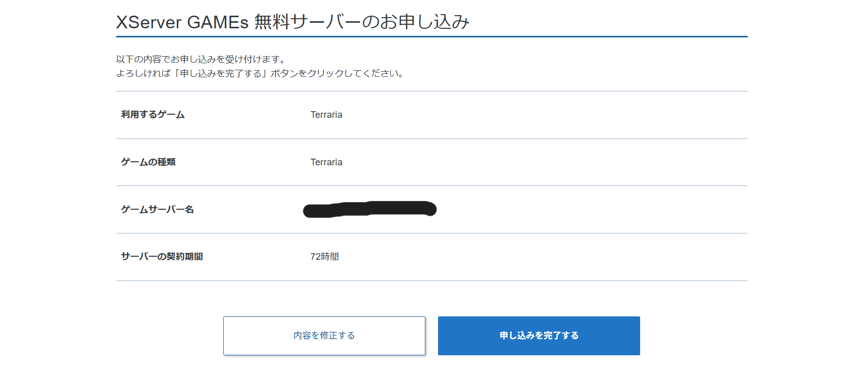Image resolution: width=868 pixels, height=374 pixels.
Task: Select the Terraria value beside 利用するゲーム
Action: click(326, 114)
